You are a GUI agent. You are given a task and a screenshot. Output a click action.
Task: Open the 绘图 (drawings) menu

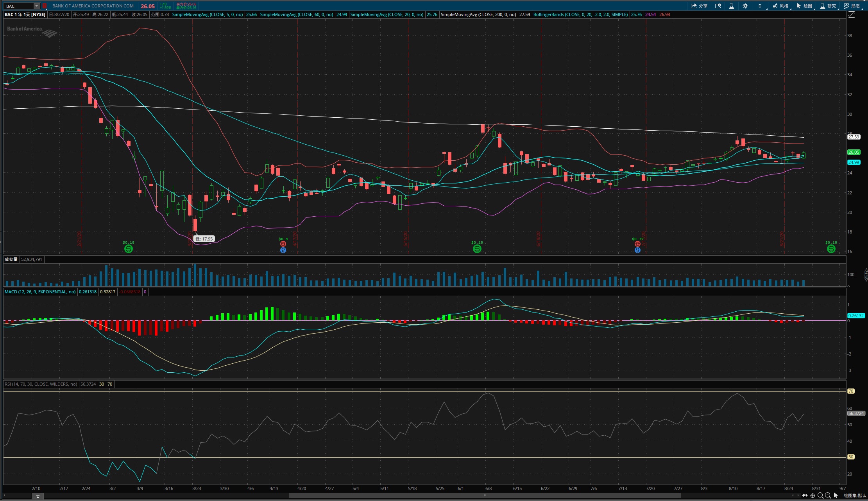(805, 6)
